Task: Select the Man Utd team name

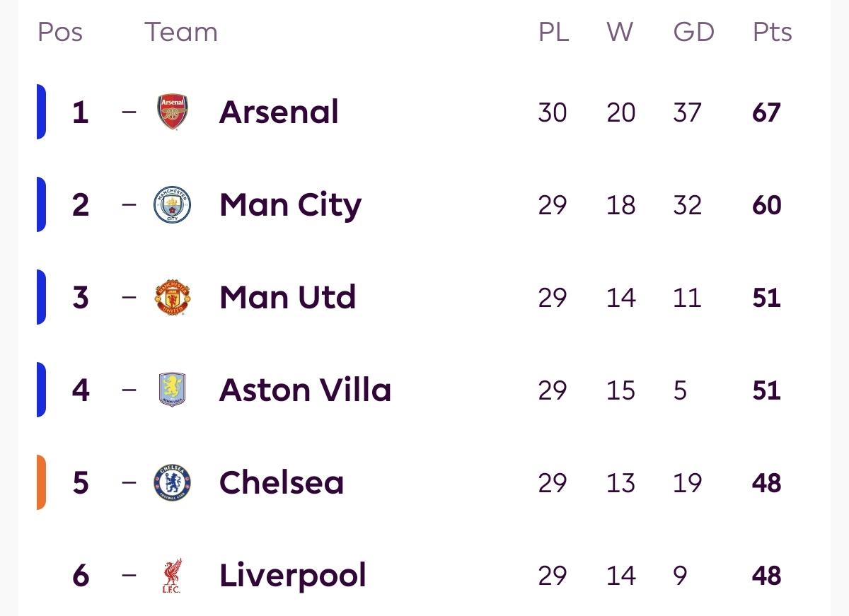Action: 287,298
